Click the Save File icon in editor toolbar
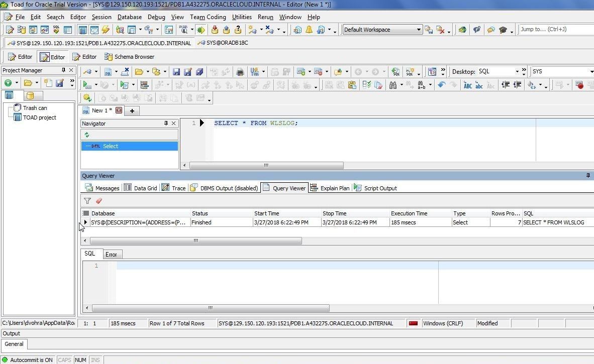The width and height of the screenshot is (594, 364). pyautogui.click(x=176, y=71)
